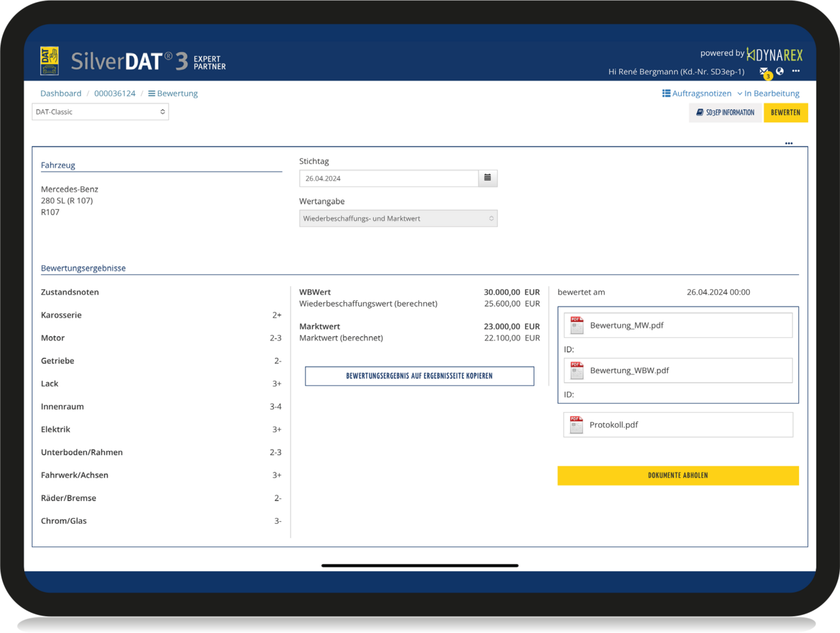Viewport: 840px width, 633px height.
Task: Open the header three-dot overflow menu
Action: pyautogui.click(x=796, y=71)
